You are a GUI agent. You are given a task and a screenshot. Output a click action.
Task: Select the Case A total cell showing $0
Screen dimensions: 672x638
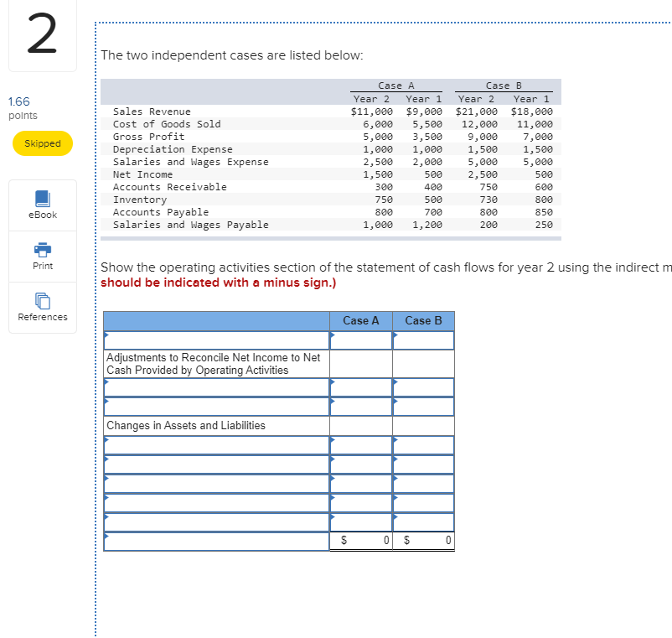point(360,541)
